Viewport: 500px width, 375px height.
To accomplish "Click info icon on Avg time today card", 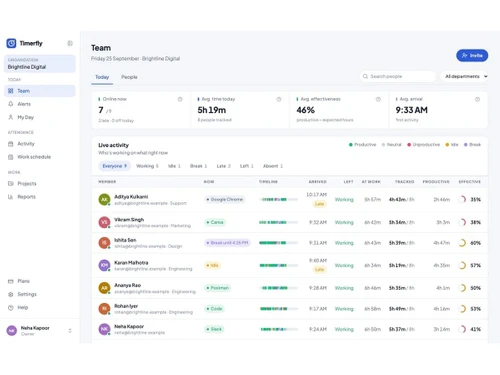I will (279, 99).
